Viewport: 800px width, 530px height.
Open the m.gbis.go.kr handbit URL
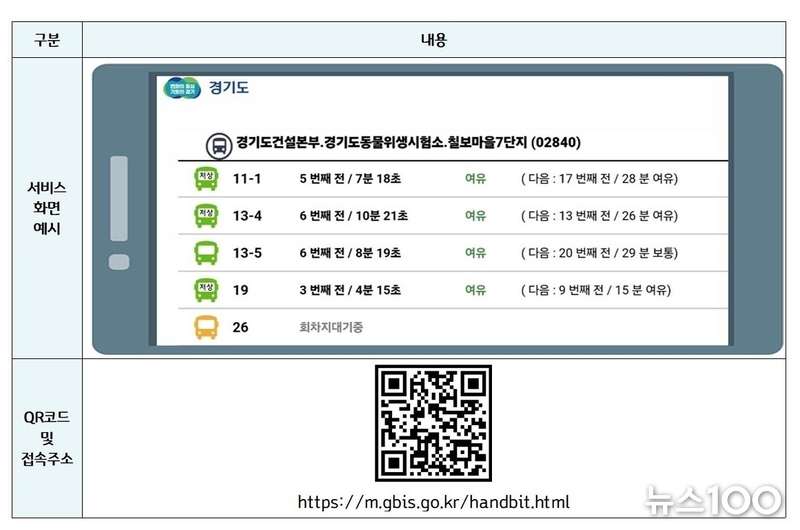click(433, 502)
